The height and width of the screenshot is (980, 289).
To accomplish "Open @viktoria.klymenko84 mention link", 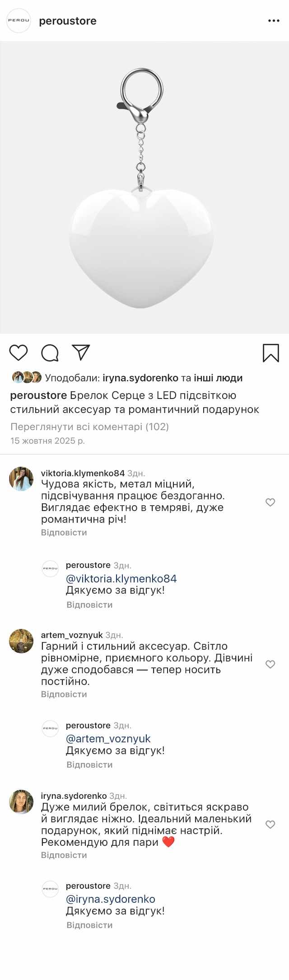I will point(121,579).
